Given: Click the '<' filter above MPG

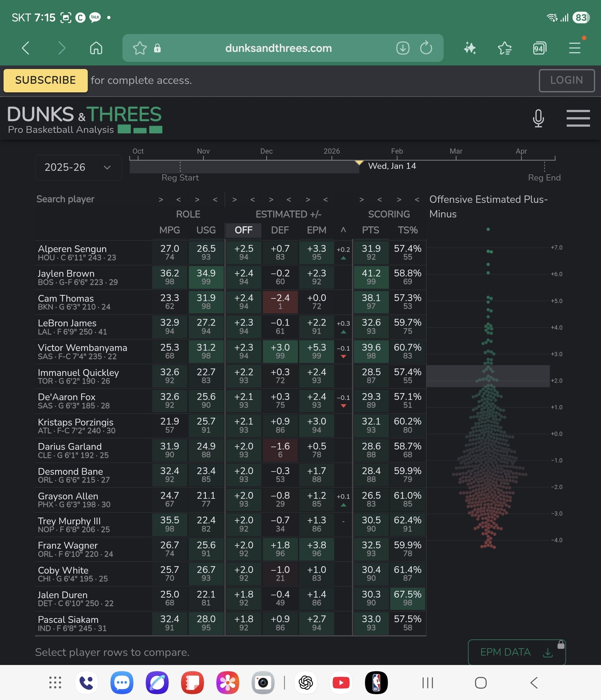Looking at the screenshot, I should pos(179,200).
